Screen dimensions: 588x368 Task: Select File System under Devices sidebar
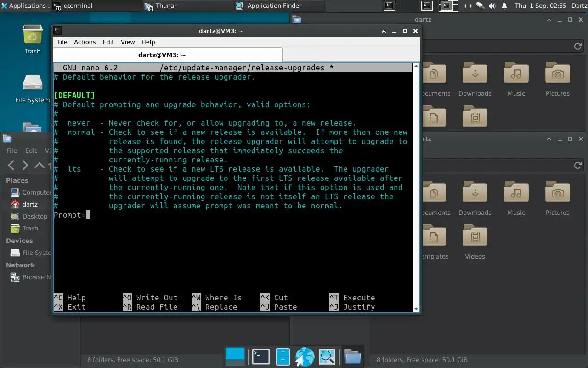30,253
